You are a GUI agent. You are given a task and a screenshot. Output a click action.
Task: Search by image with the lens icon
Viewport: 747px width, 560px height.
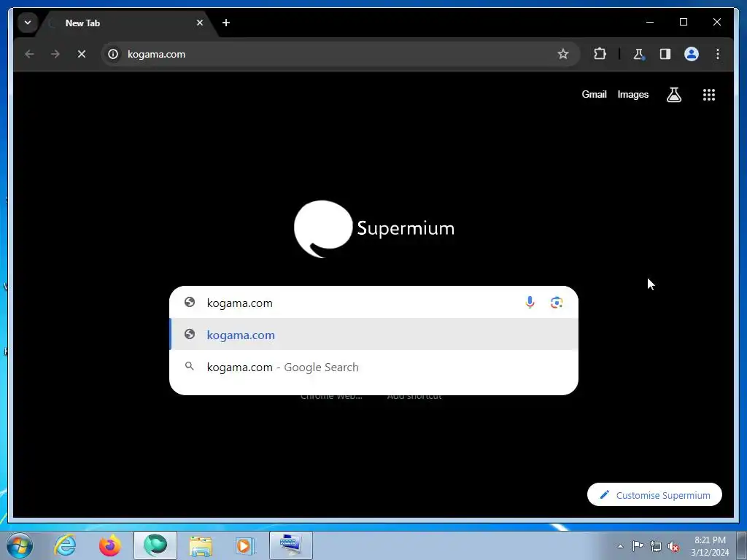[557, 303]
